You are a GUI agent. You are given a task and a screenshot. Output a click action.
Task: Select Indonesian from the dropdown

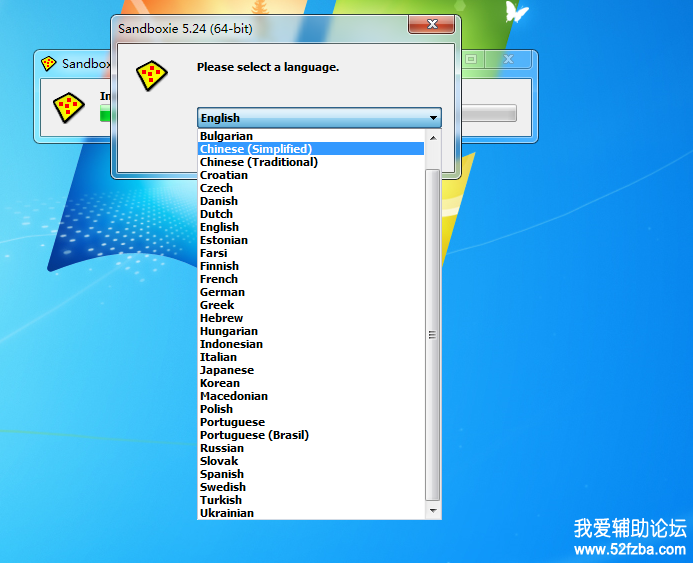[x=311, y=344]
